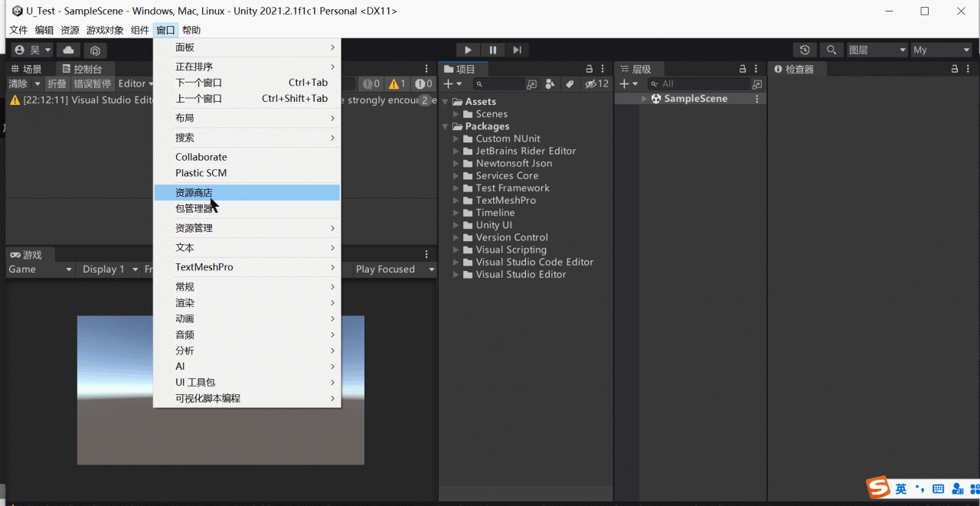Switch to the 场景 scene tab
This screenshot has height=506, width=980.
pyautogui.click(x=28, y=69)
